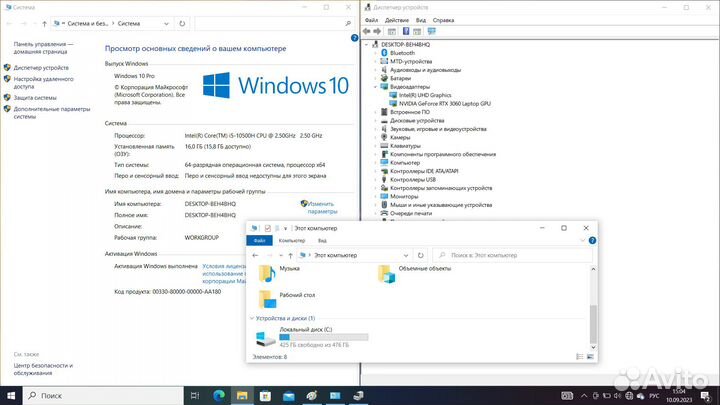Collapse the Devices and drives section
The width and height of the screenshot is (720, 405).
point(252,317)
